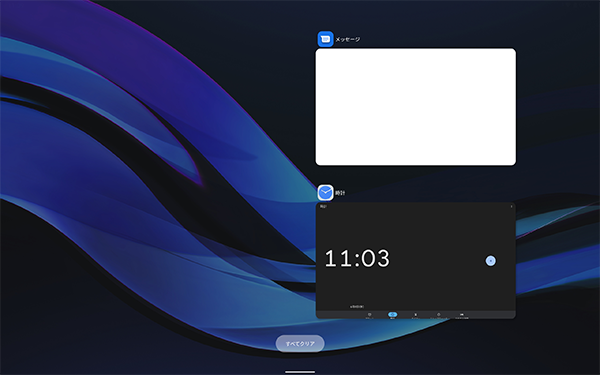Select the timer hourglass tab icon
The width and height of the screenshot is (600, 375).
coord(416,315)
